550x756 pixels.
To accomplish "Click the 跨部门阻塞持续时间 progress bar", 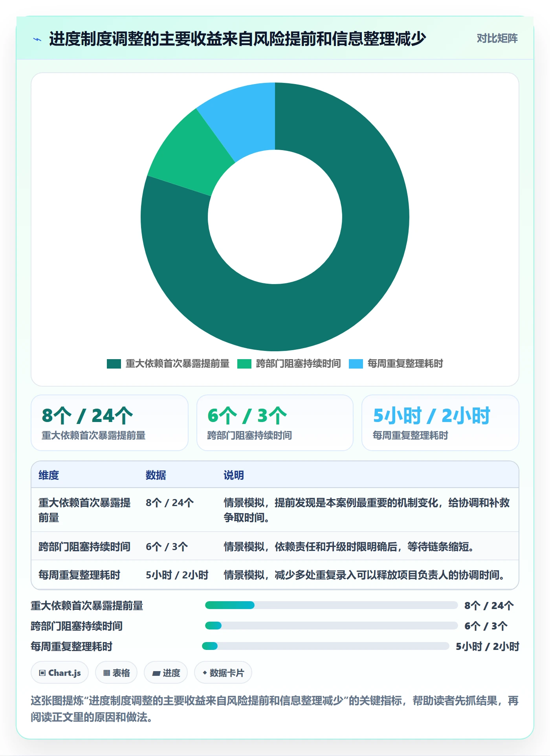I will point(331,626).
